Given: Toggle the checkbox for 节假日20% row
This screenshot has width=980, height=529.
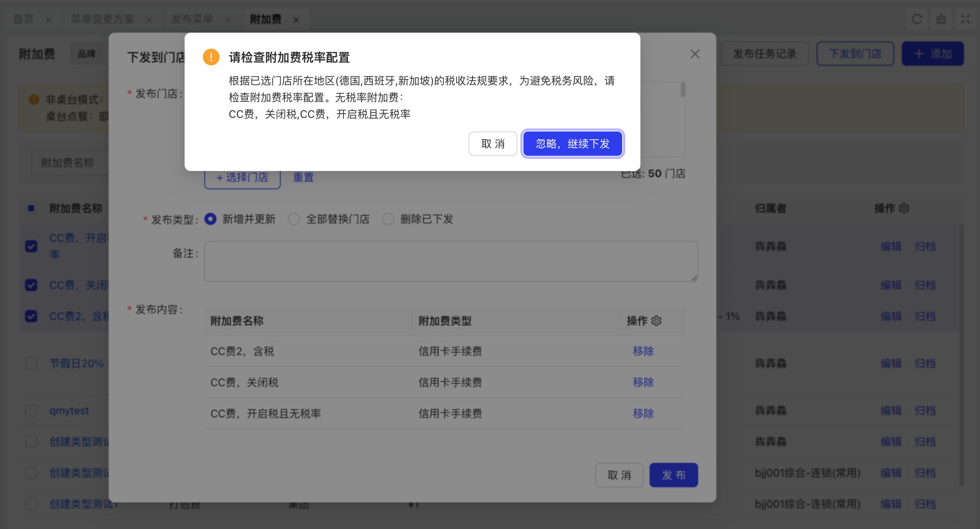Looking at the screenshot, I should (31, 363).
